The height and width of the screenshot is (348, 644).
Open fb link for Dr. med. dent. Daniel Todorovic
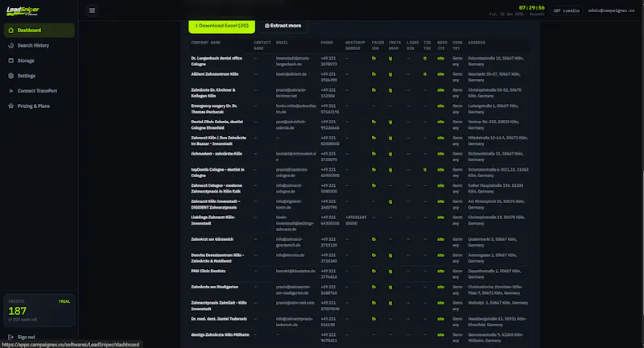[374, 319]
